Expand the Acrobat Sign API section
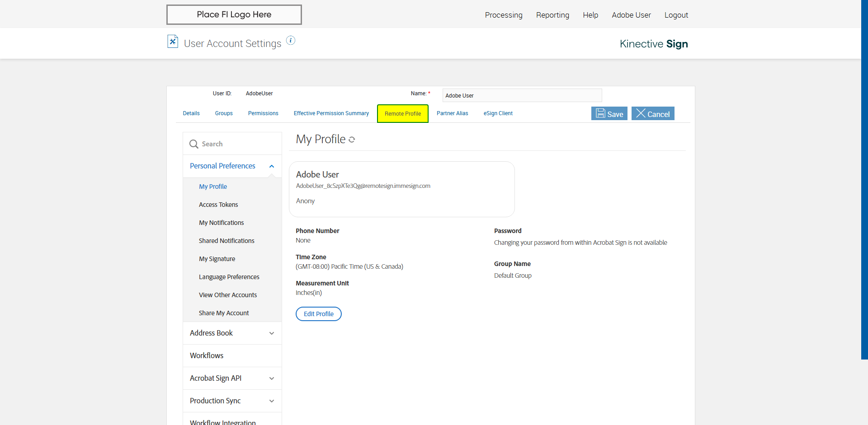Viewport: 868px width, 425px height. (x=272, y=378)
